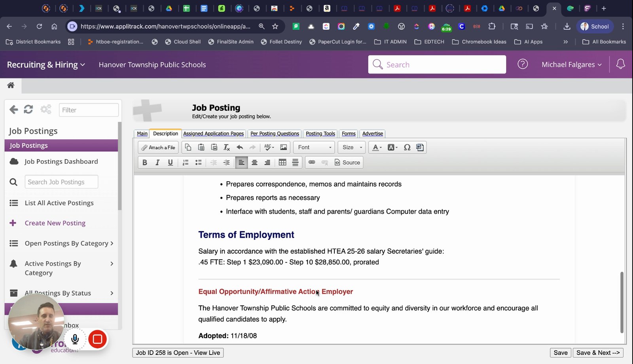Open the Assigned Application Pages tab

point(214,134)
